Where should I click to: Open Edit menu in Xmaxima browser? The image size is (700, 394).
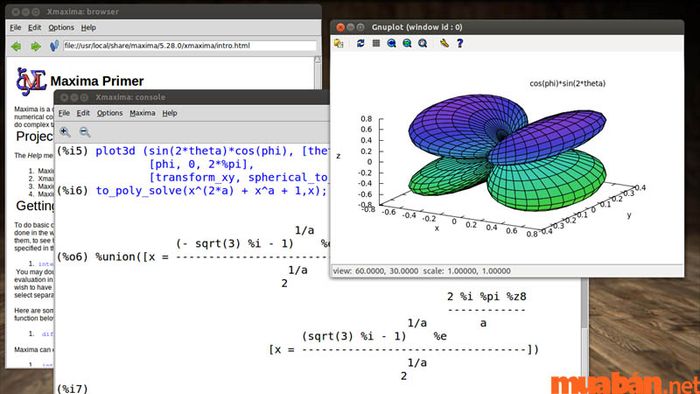pyautogui.click(x=34, y=28)
